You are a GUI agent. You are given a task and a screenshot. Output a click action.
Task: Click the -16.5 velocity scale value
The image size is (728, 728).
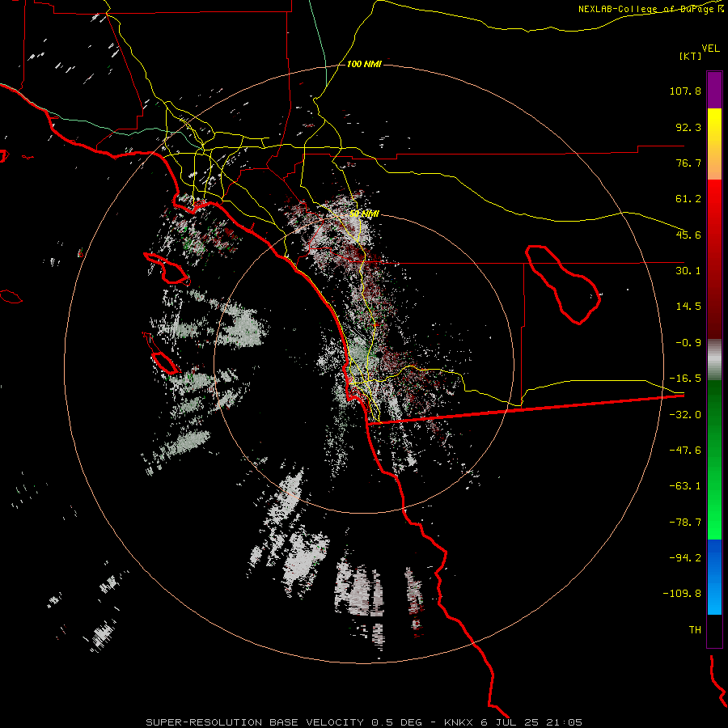[x=685, y=379]
